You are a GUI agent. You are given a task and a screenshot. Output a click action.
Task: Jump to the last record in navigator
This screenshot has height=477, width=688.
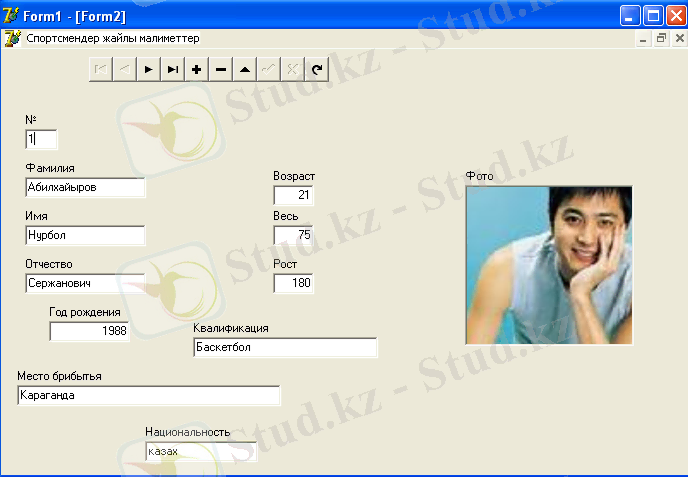click(x=173, y=69)
